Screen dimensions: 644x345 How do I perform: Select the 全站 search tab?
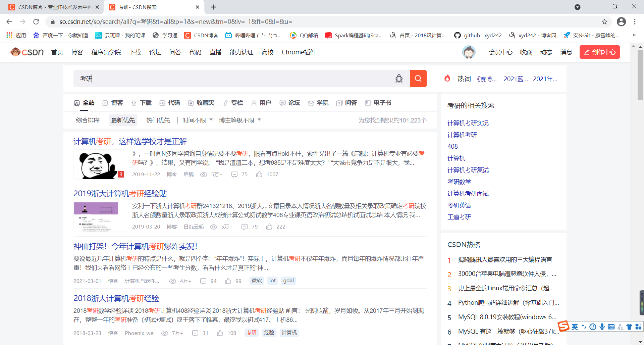84,103
